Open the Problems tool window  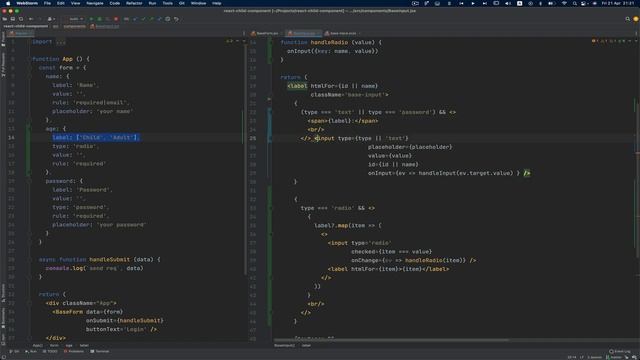pos(74,351)
